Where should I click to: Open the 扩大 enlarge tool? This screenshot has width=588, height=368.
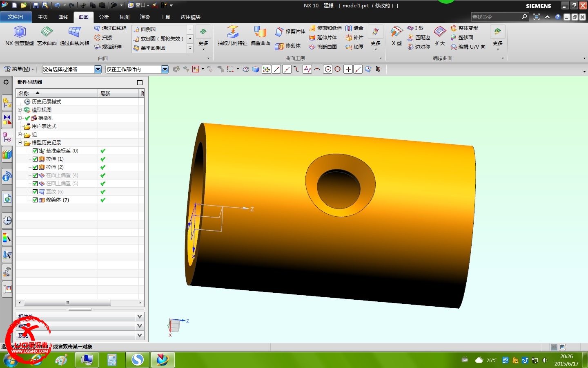[440, 36]
